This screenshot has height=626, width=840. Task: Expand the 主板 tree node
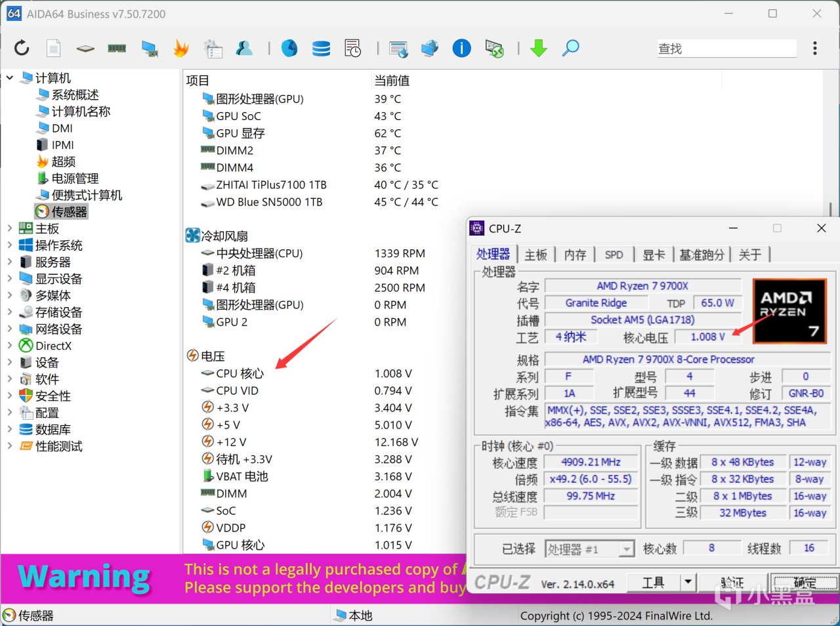pyautogui.click(x=10, y=228)
